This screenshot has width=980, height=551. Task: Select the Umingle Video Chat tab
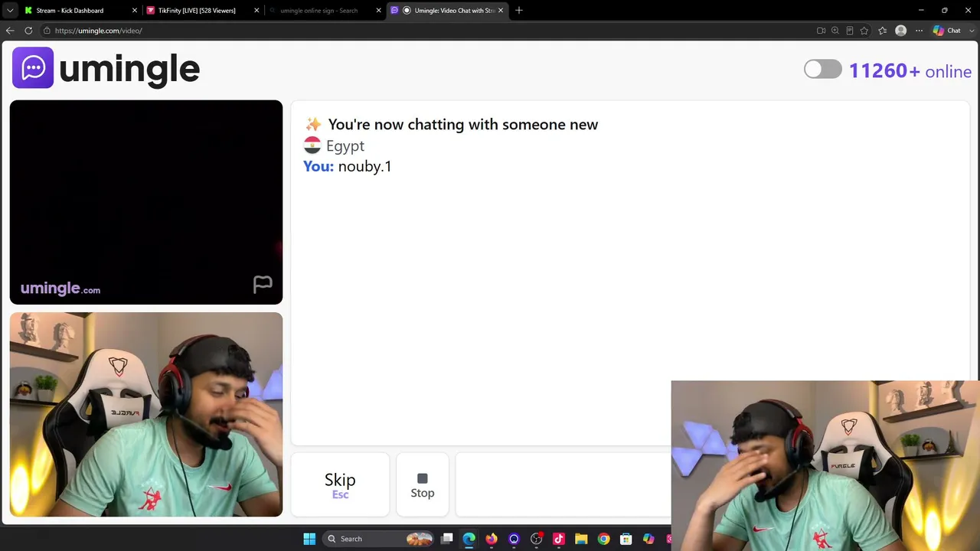(447, 11)
